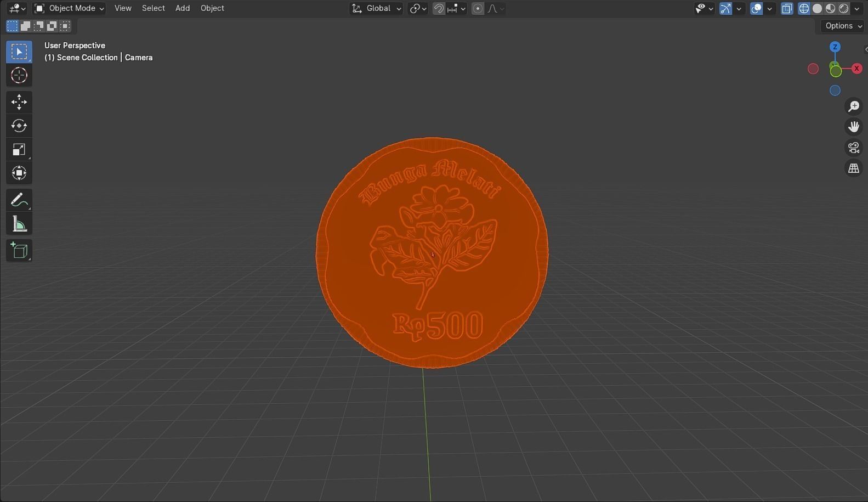Viewport: 868px width, 502px height.
Task: Set selection mode to extend selection
Action: (x=25, y=26)
